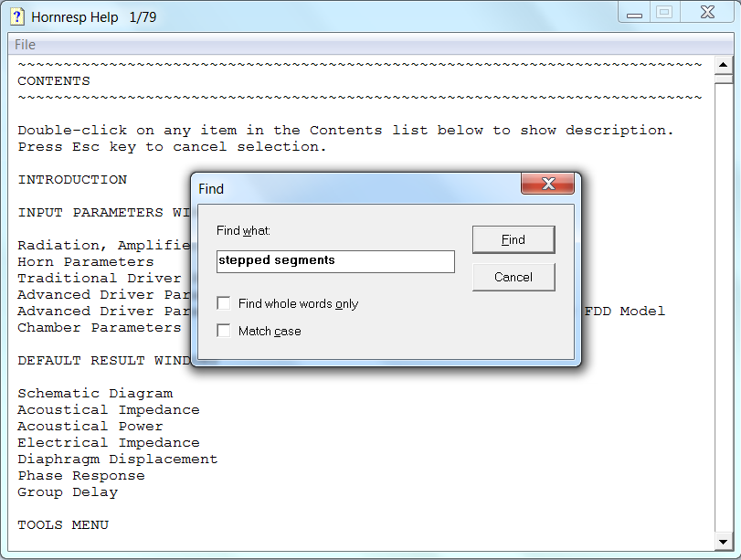Select Acoustical Power in contents

(x=90, y=427)
